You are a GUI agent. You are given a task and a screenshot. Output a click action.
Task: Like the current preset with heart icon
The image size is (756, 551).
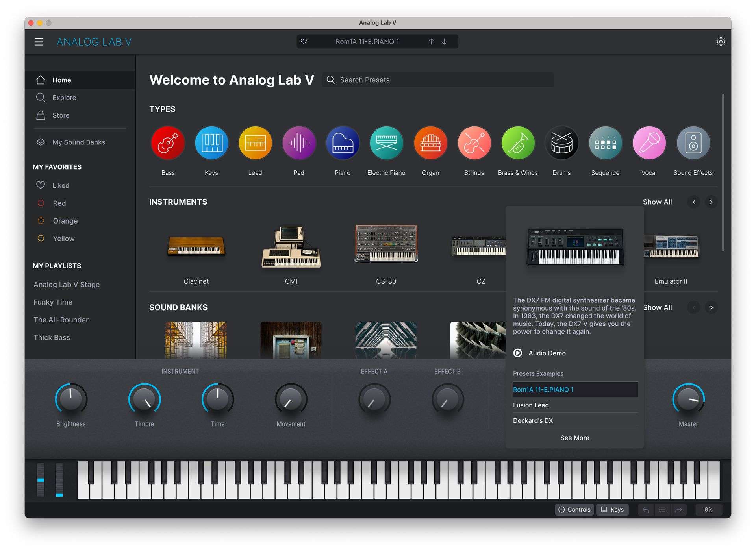click(304, 41)
